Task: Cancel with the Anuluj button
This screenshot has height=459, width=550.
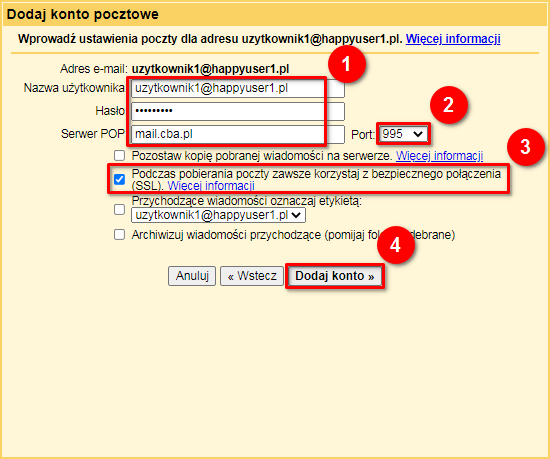Action: [x=192, y=276]
